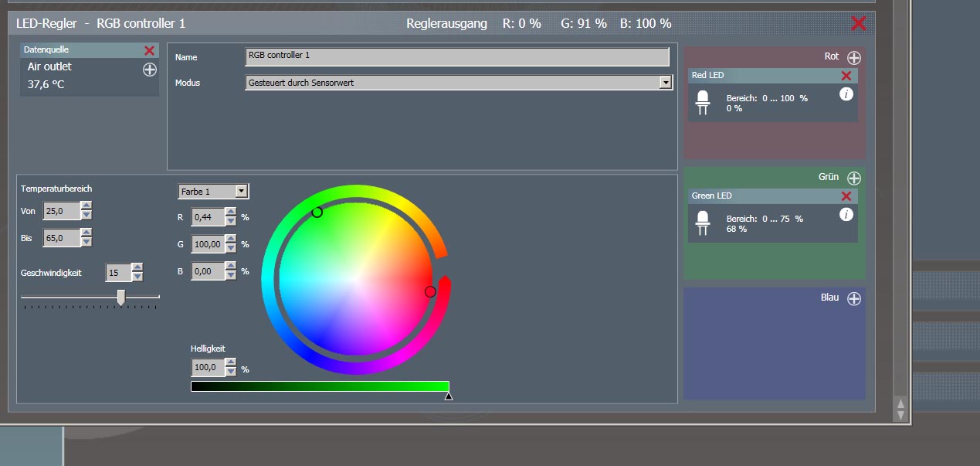
Task: Increase the Geschwindigkeit value
Action: coord(137,268)
